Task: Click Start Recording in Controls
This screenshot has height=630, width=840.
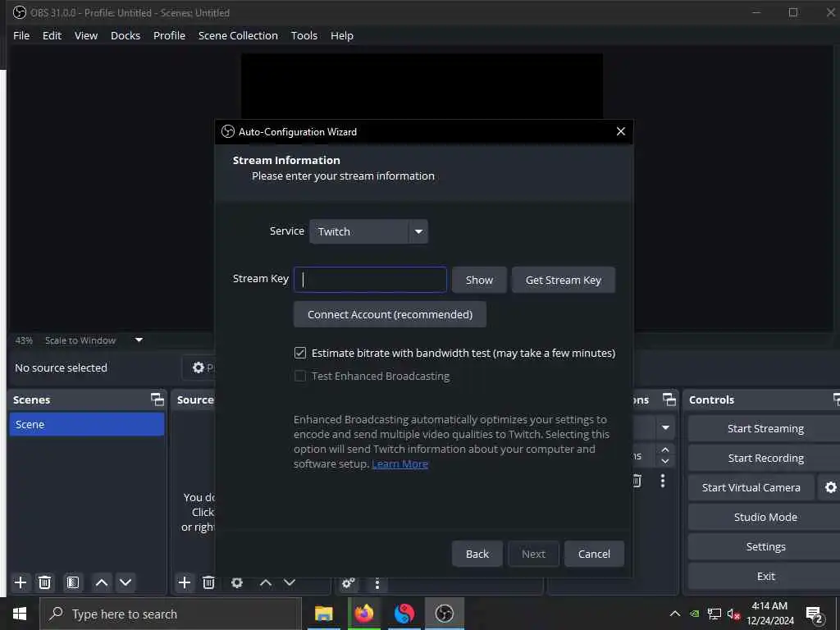Action: click(765, 458)
